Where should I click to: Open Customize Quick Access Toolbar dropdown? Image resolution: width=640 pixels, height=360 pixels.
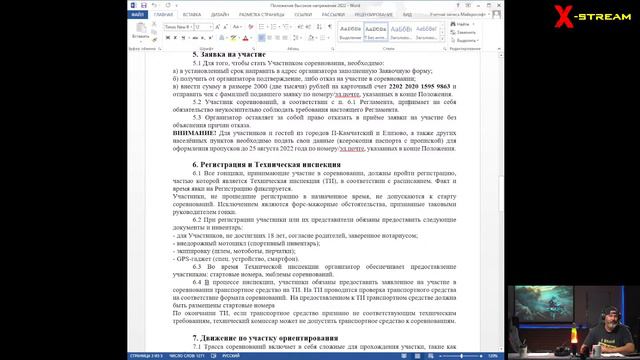coord(177,5)
